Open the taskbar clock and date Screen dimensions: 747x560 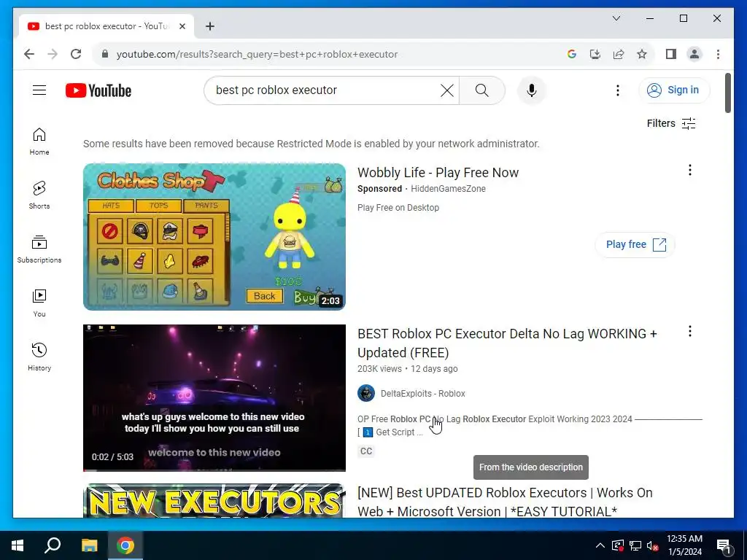point(684,545)
